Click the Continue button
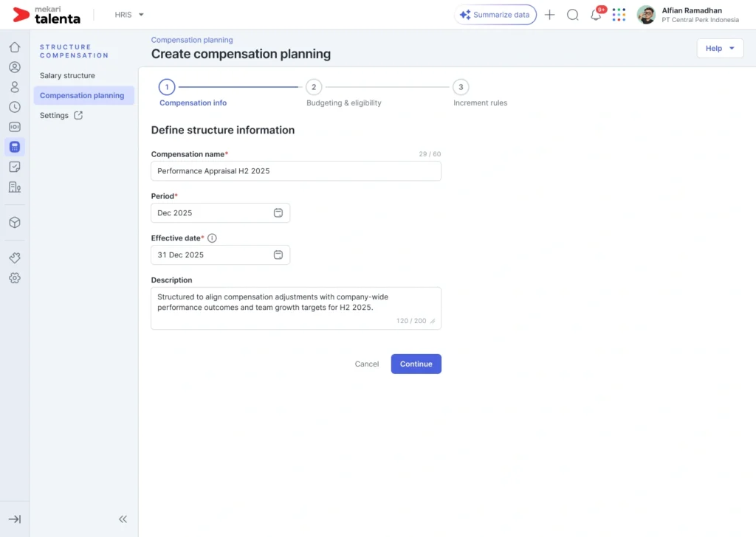The width and height of the screenshot is (756, 537). 416,364
